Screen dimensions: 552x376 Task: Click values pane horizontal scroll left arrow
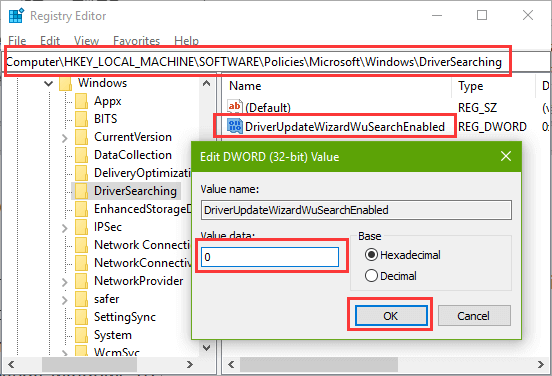pyautogui.click(x=231, y=364)
